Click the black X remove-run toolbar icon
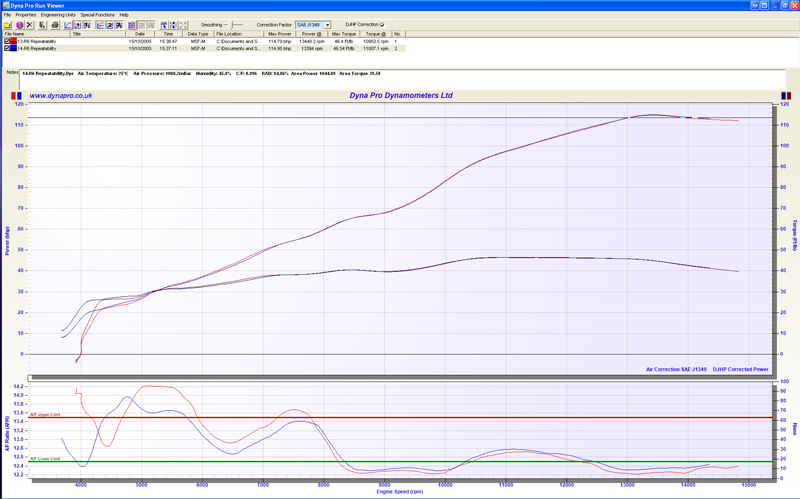Image resolution: width=800 pixels, height=499 pixels. click(31, 25)
